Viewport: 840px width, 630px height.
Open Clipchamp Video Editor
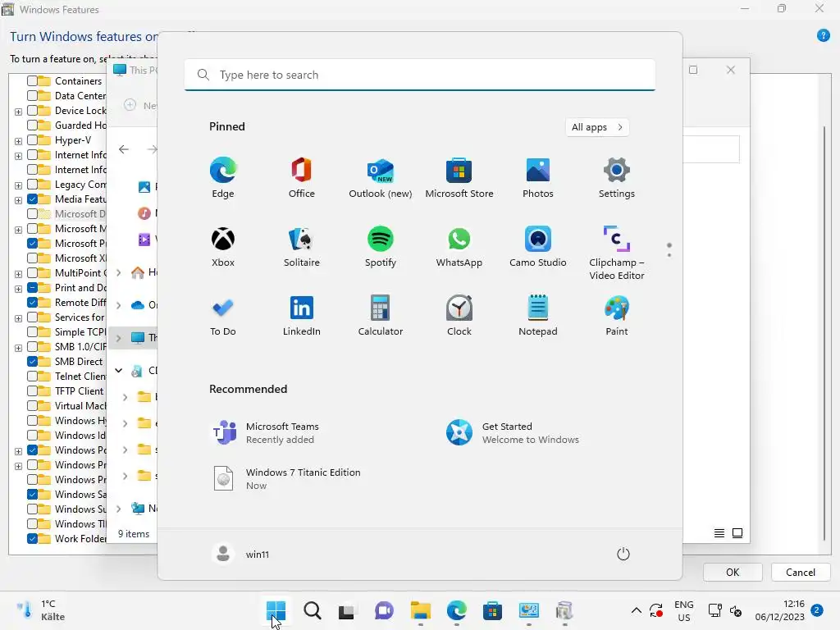[x=617, y=253]
